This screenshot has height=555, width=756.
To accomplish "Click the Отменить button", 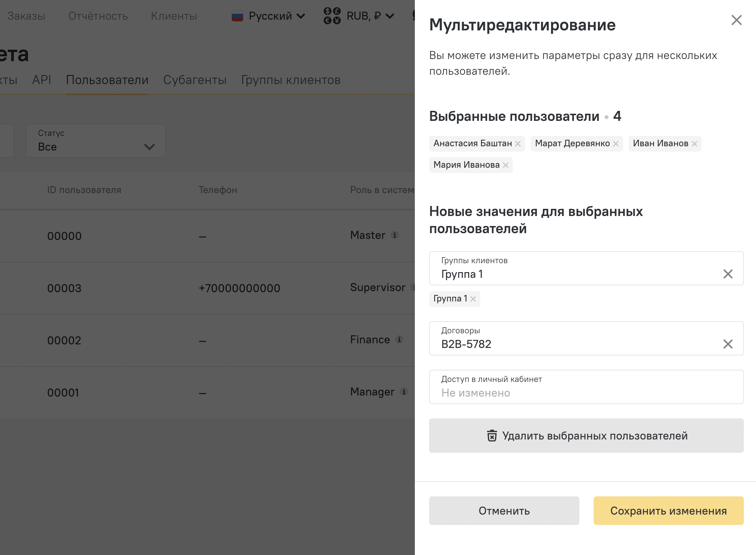I will [x=504, y=511].
